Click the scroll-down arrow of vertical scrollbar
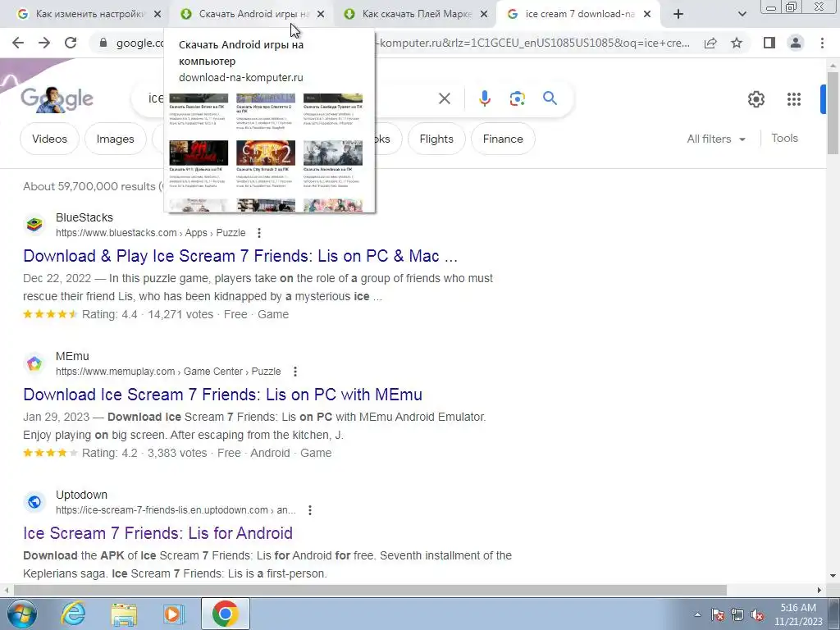The image size is (840, 630). click(833, 577)
